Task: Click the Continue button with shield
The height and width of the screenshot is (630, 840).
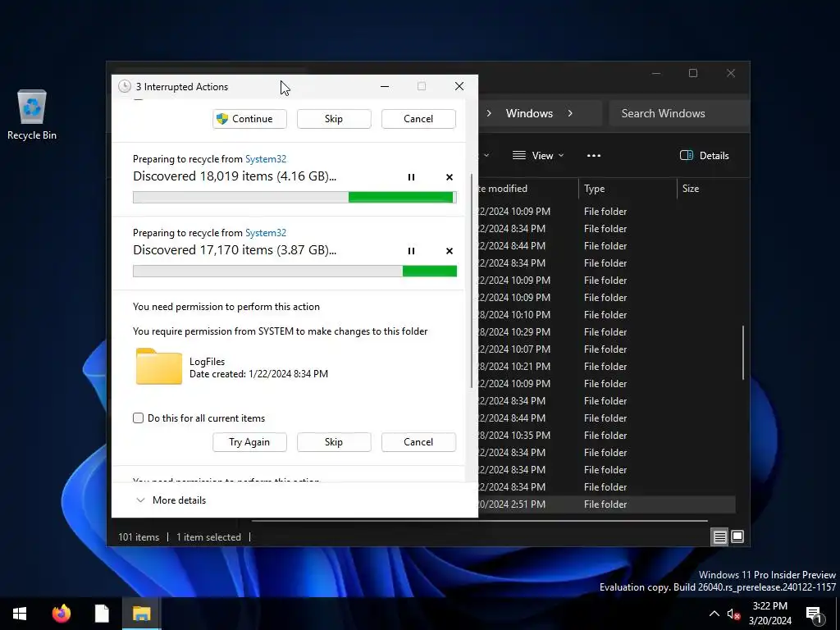Action: 249,119
